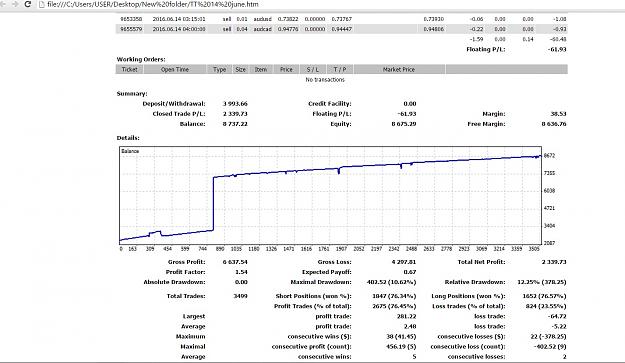Click the T / P column header
This screenshot has width=625, height=363.
(340, 69)
